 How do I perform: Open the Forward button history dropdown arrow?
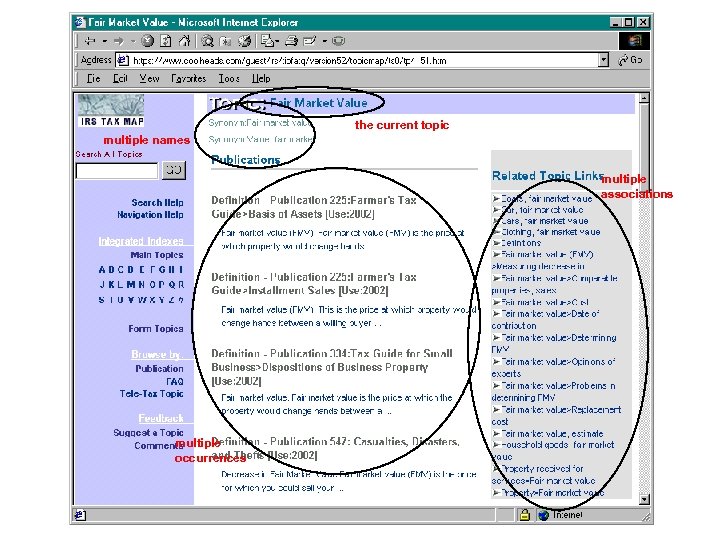(133, 41)
